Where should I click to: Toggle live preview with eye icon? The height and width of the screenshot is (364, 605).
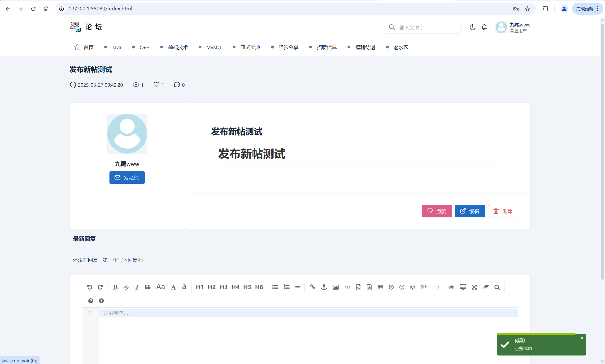pyautogui.click(x=451, y=287)
